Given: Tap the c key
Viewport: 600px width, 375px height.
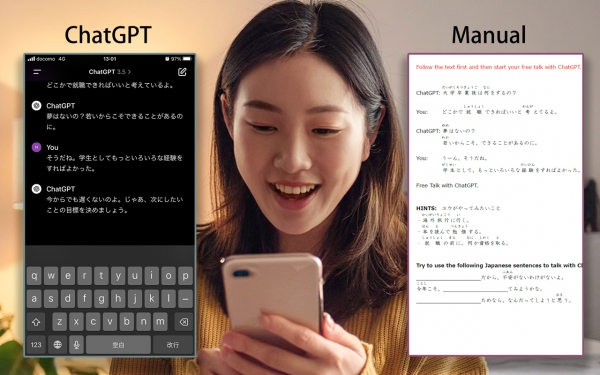Looking at the screenshot, I should pos(93,322).
